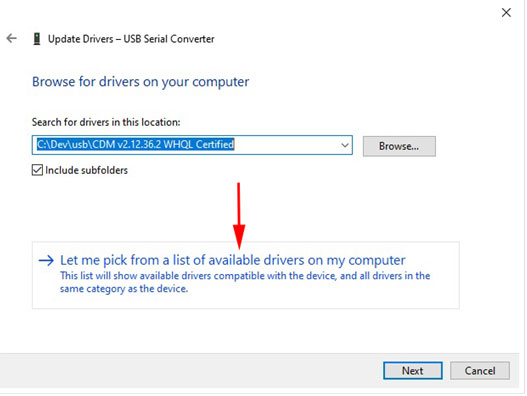Screen dimensions: 527x396
Task: Click the bordered box around the pick-list option
Action: click(x=246, y=275)
